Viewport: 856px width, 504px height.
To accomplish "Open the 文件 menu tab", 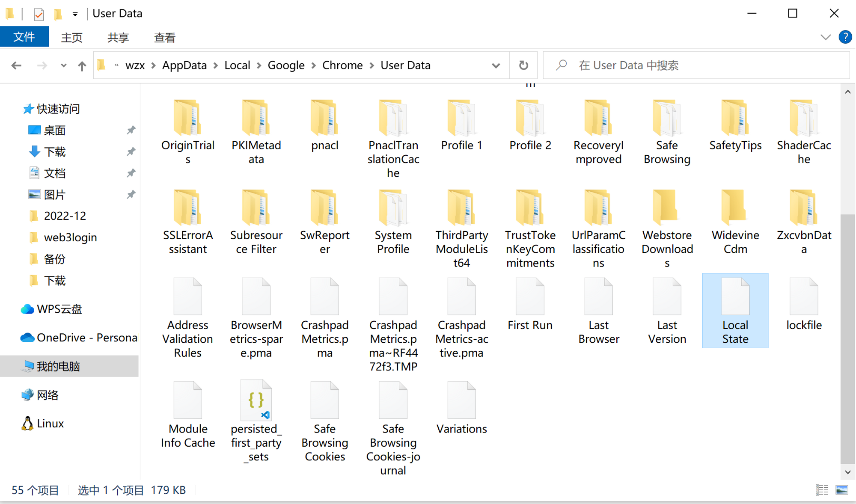I will pos(24,37).
